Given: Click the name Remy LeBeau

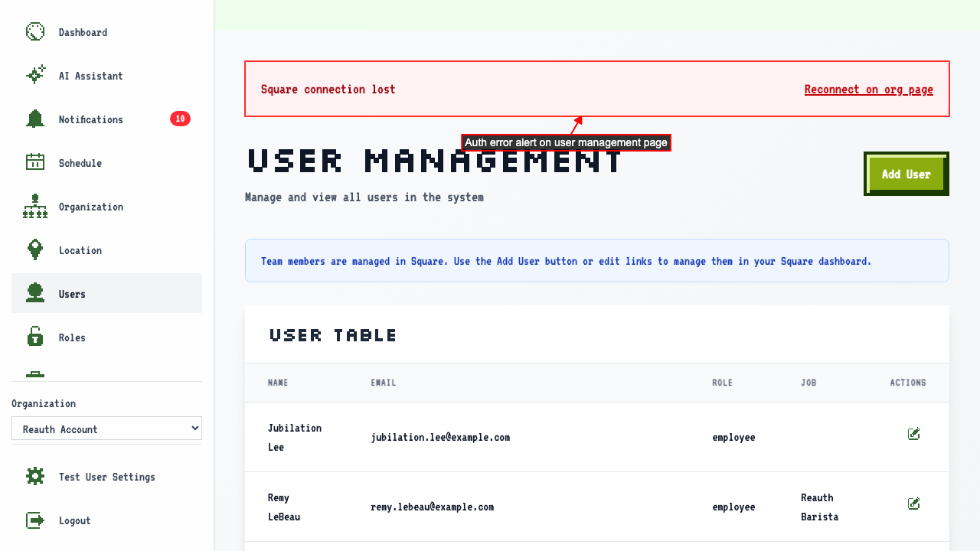Looking at the screenshot, I should pyautogui.click(x=284, y=507).
